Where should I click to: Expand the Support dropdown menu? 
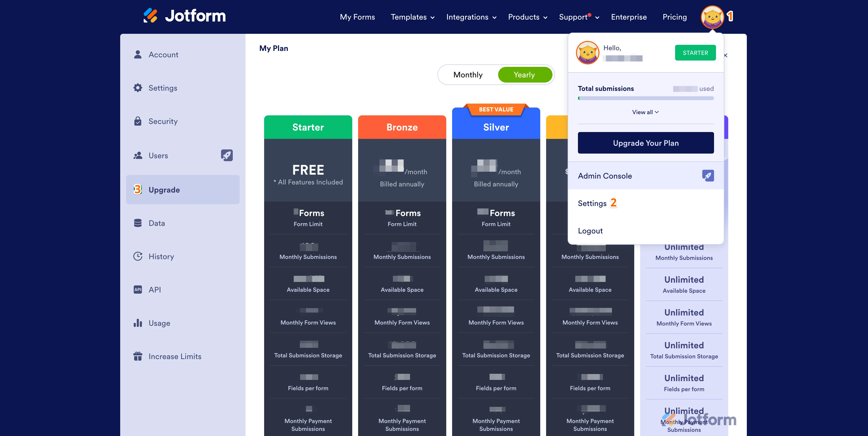pos(579,17)
